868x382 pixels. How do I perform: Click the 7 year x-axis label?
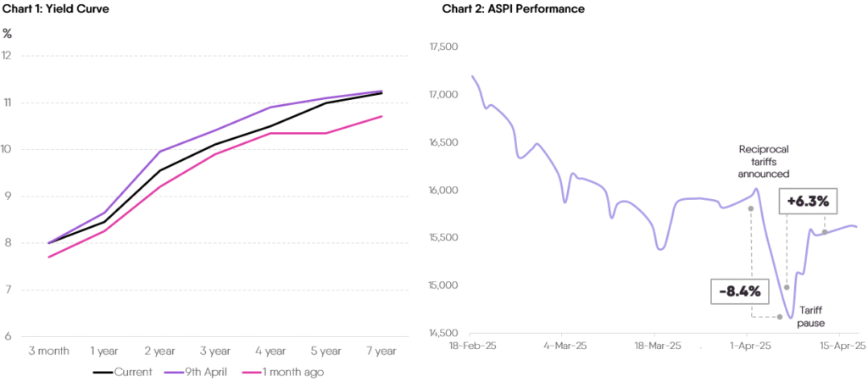(x=381, y=350)
